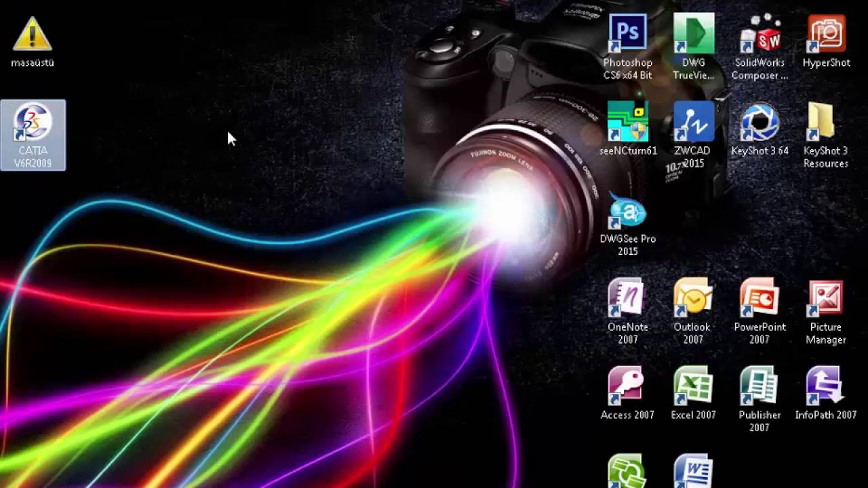Select the seeNCturn61 shortcut
Screen dimensions: 868x488
(x=628, y=129)
